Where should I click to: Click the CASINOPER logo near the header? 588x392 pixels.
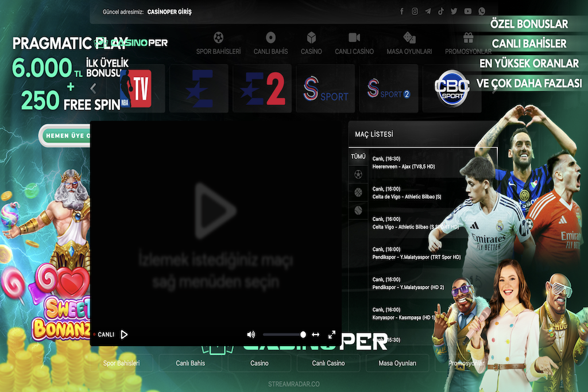tap(131, 42)
